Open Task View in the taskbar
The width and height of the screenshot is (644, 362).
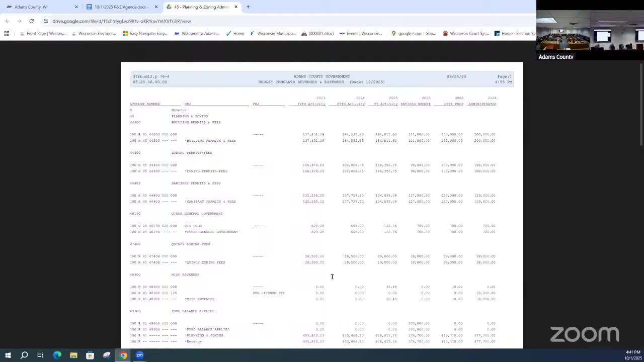click(40, 355)
